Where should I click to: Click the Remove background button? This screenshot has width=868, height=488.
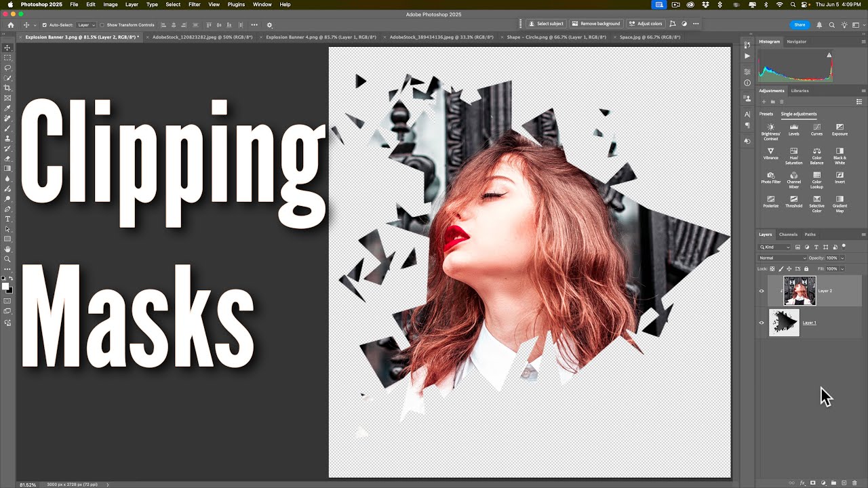coord(596,23)
